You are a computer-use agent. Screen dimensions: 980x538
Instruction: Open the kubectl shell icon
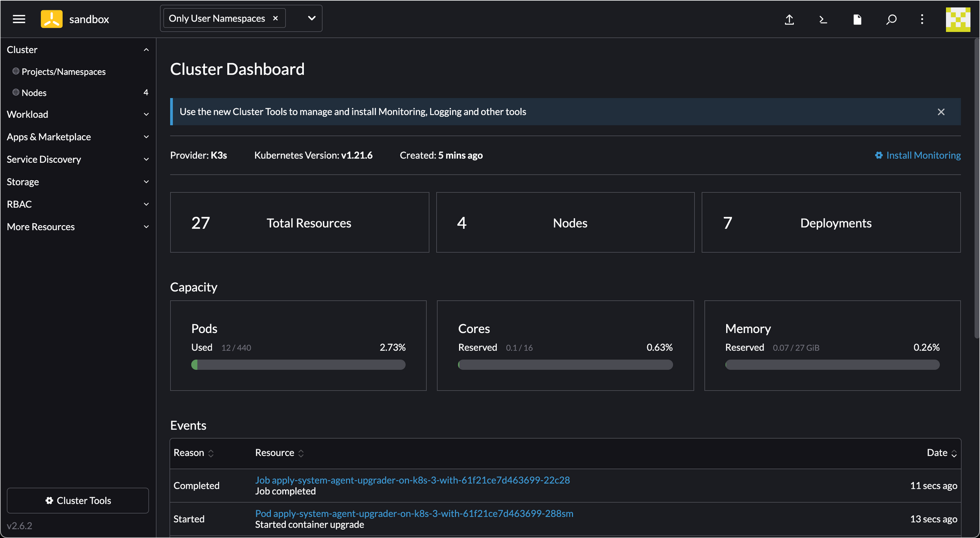pos(823,20)
